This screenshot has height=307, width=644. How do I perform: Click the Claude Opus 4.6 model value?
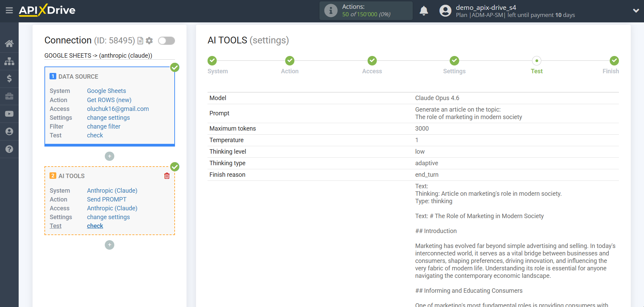pos(437,98)
